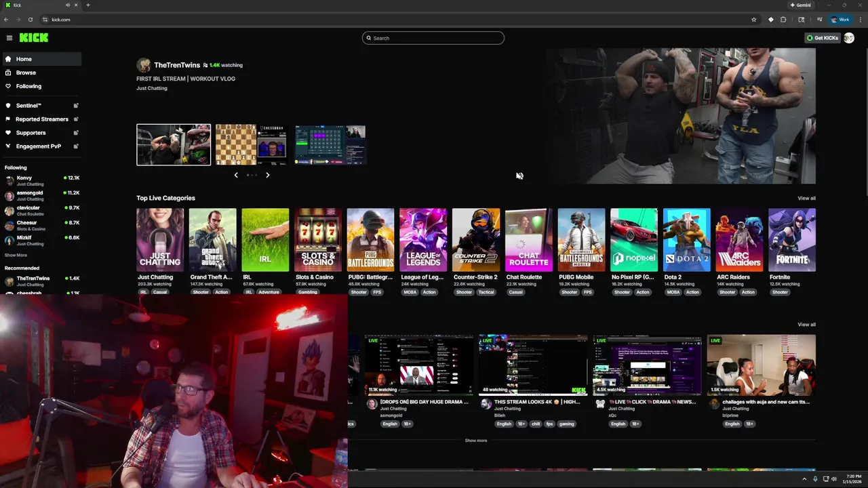Open Engagement PvP in the sidebar
868x488 pixels.
click(42, 146)
